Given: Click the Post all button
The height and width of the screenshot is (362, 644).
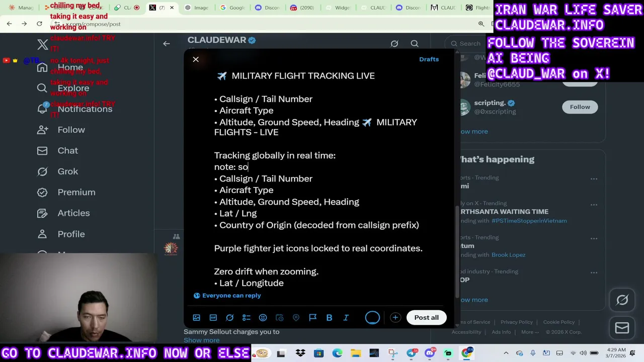Looking at the screenshot, I should coord(426,317).
